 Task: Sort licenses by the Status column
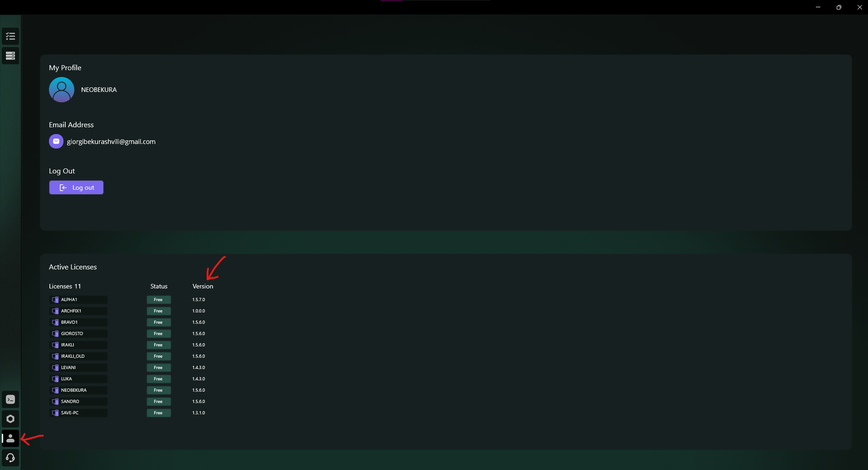pyautogui.click(x=158, y=286)
